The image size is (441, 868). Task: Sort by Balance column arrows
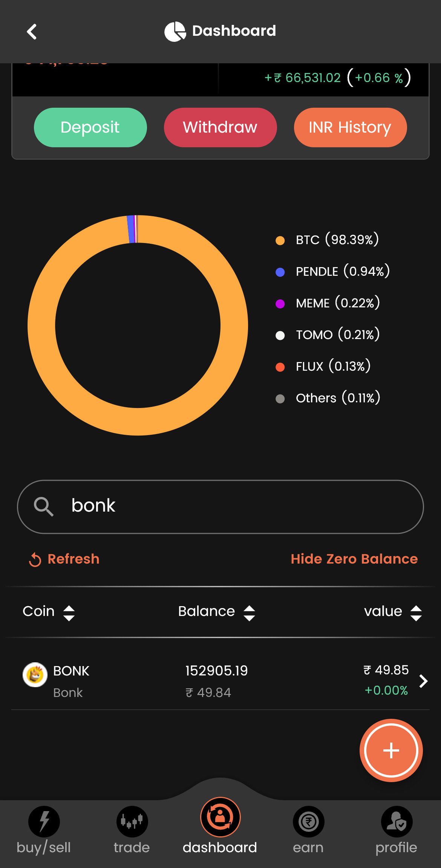[x=249, y=613]
